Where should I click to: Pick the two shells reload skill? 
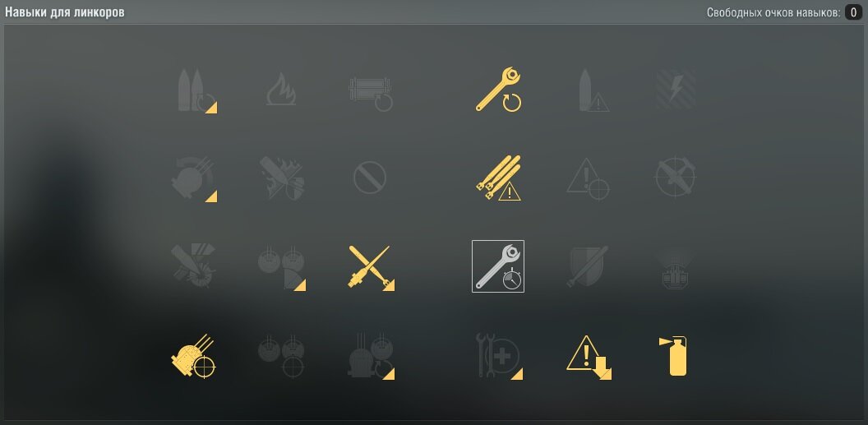coord(196,90)
